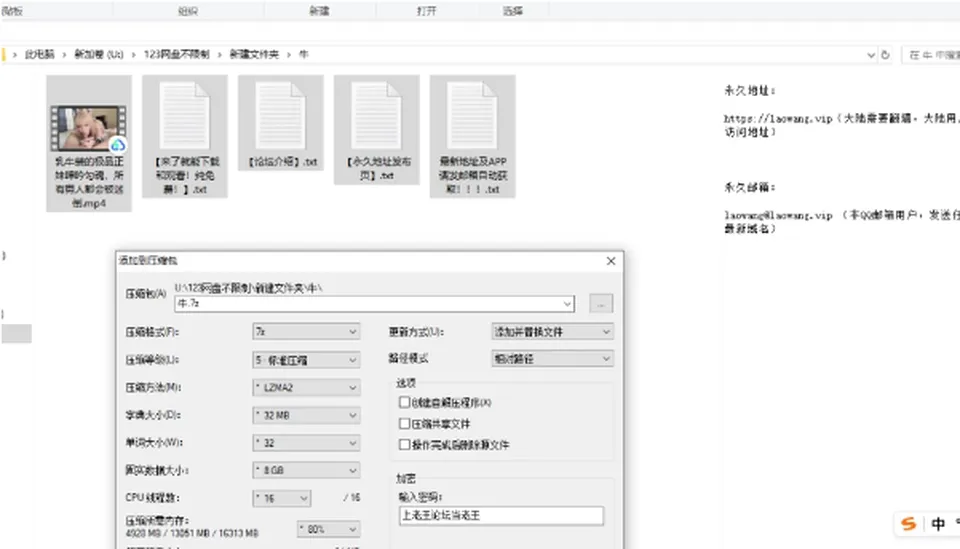Viewport: 960px width, 549px height.
Task: Select the 【来了就能下载和观看】.txt file icon
Action: [184, 116]
